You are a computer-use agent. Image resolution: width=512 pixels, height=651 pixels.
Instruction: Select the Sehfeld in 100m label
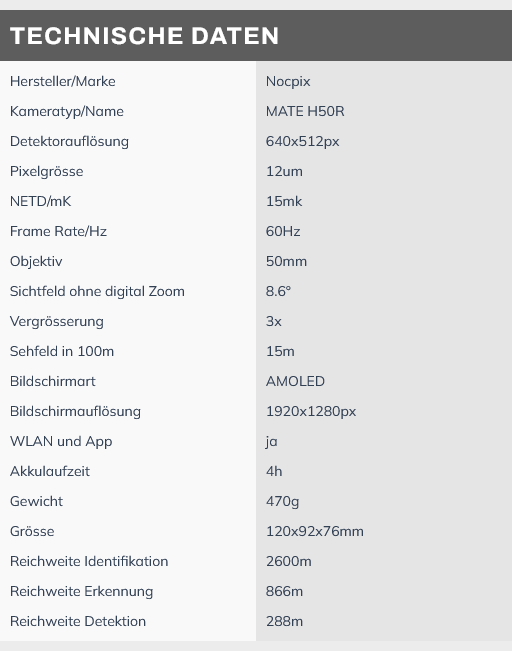[x=62, y=351]
